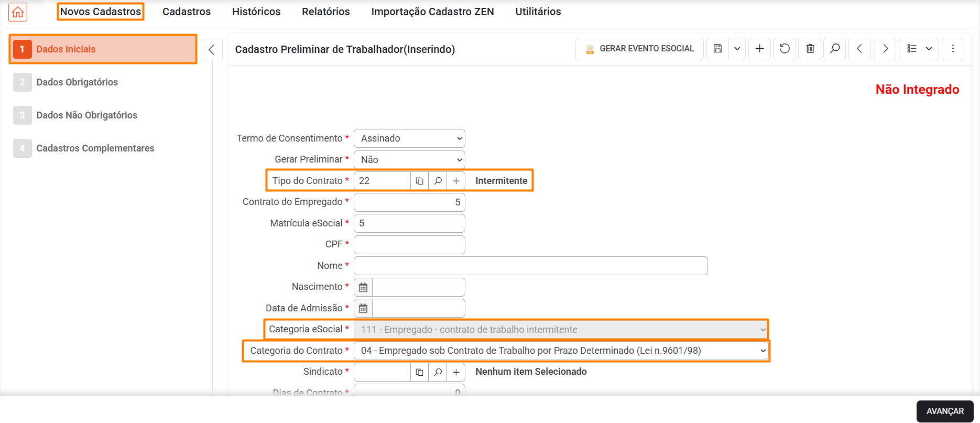Open Data de Admissão calendar picker
The image size is (980, 423).
363,308
